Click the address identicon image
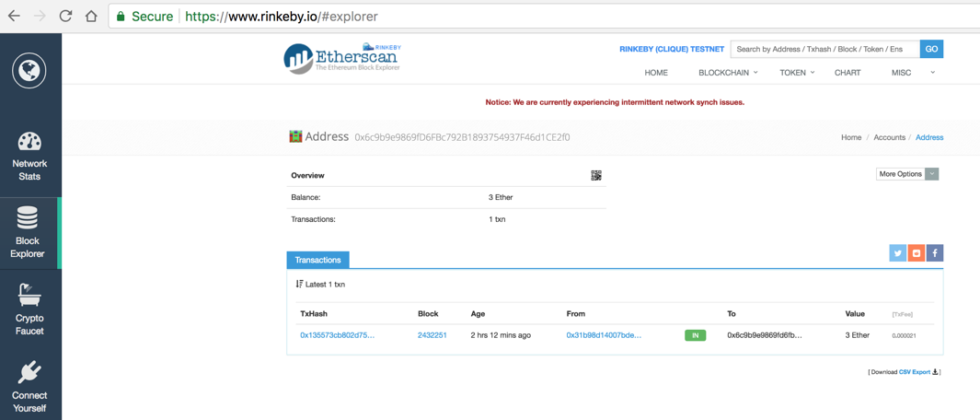 coord(295,136)
